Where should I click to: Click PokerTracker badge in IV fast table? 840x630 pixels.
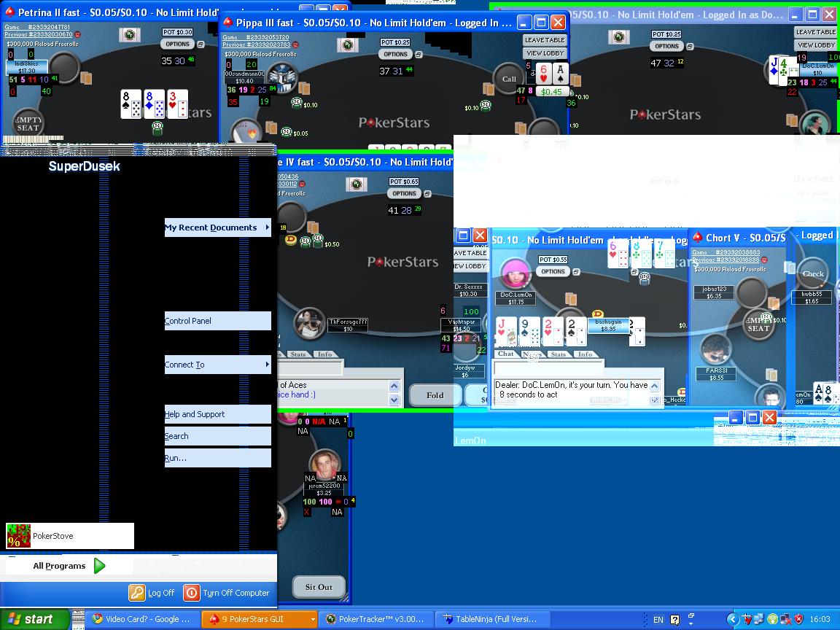pyautogui.click(x=357, y=184)
